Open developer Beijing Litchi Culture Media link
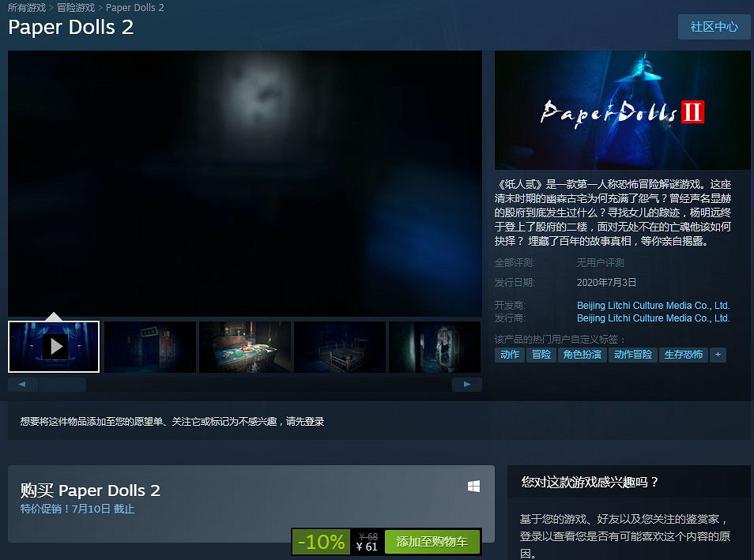Image resolution: width=754 pixels, height=560 pixels. pyautogui.click(x=654, y=305)
